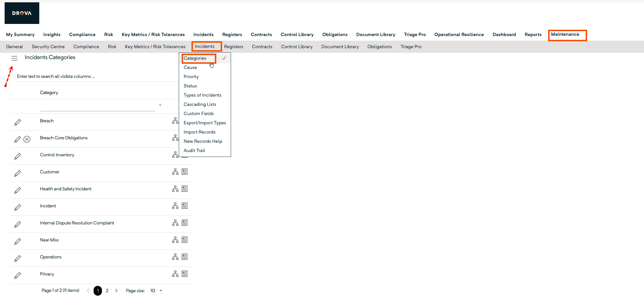Click the 'Internal Dispute Resolution Complaint' cell
This screenshot has width=644, height=300.
click(77, 223)
